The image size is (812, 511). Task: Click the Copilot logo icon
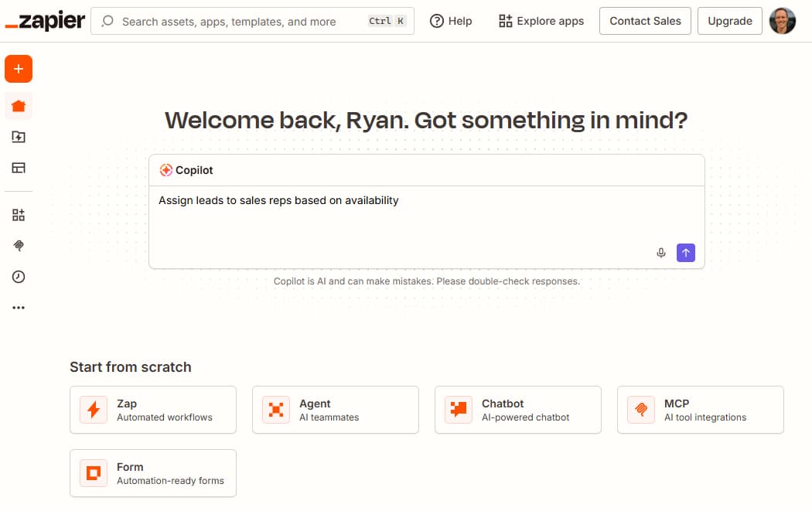click(x=165, y=170)
